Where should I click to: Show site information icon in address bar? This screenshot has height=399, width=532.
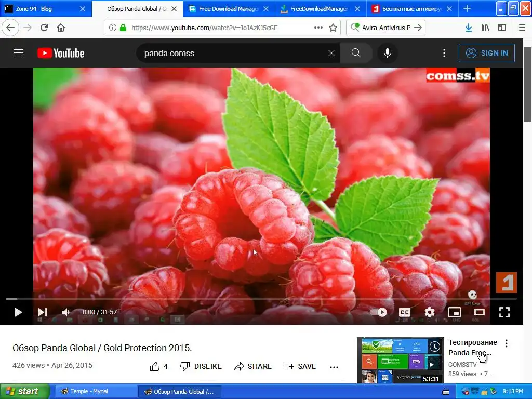coord(113,28)
